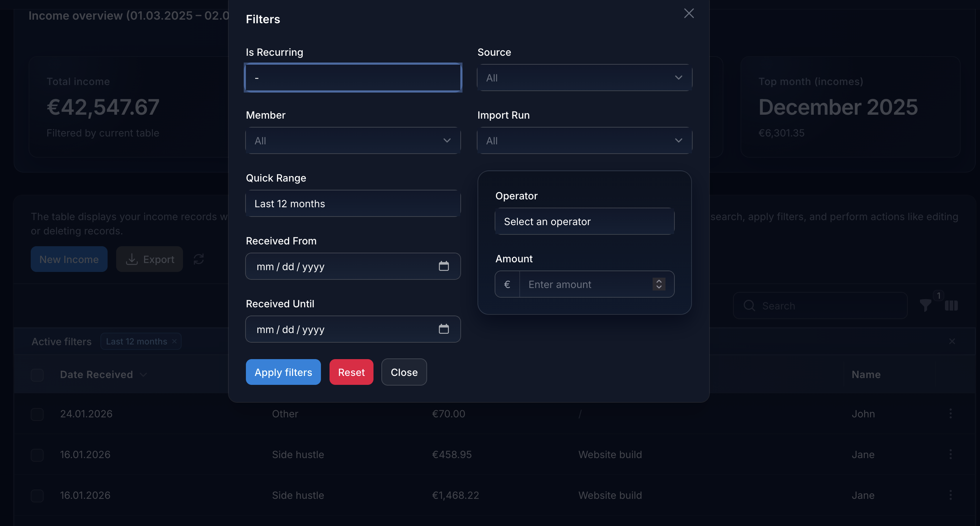Click the Export download icon
Image resolution: width=980 pixels, height=526 pixels.
point(132,259)
